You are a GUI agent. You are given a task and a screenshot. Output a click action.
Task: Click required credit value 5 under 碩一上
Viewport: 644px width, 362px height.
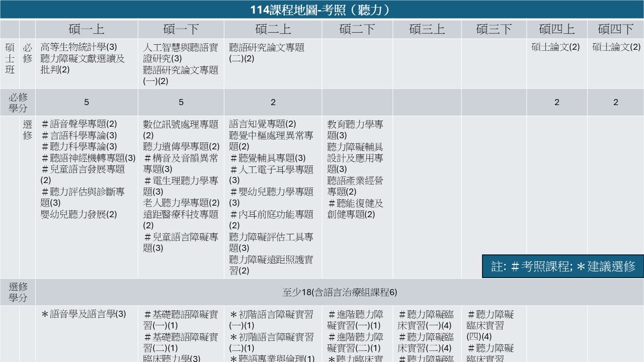tap(87, 102)
